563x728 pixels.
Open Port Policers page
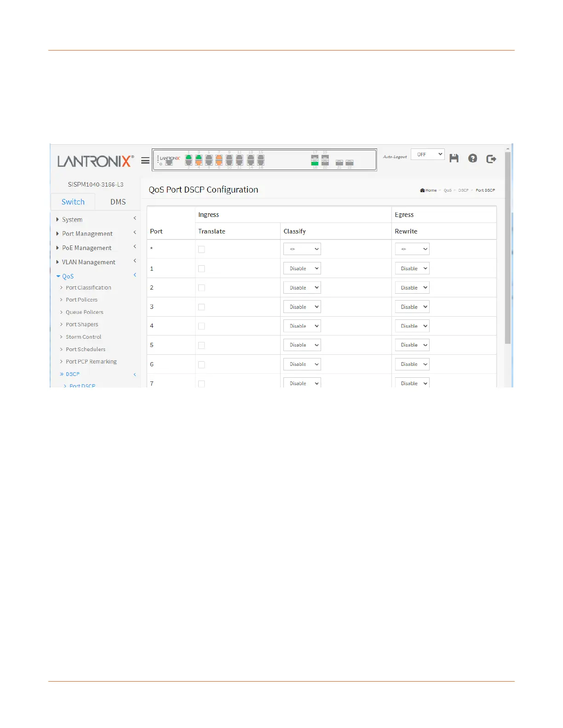coord(81,300)
